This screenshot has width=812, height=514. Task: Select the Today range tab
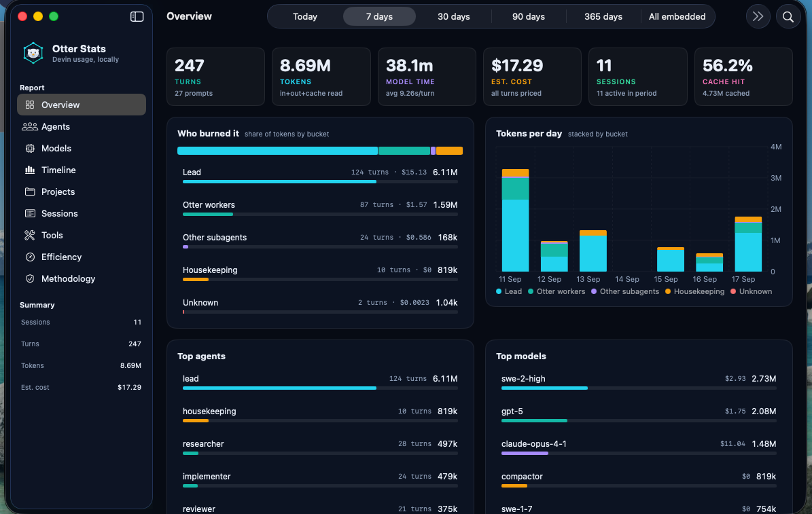305,16
